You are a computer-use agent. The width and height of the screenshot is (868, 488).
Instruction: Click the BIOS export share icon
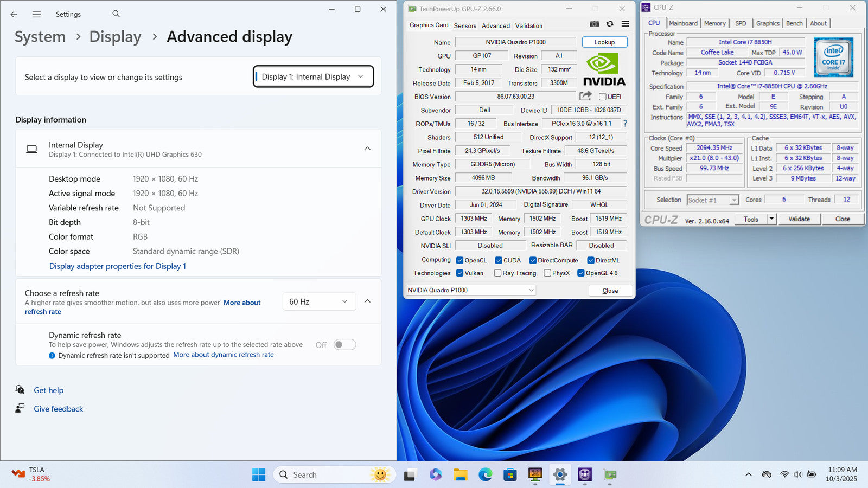585,96
